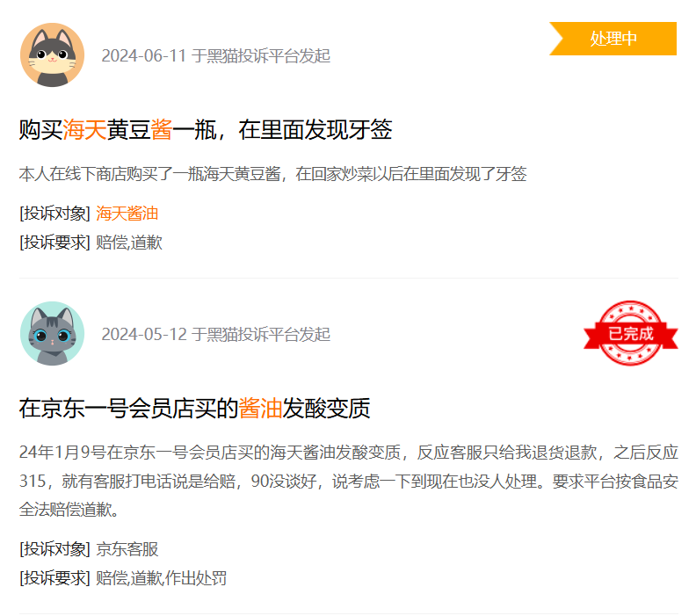This screenshot has height=616, width=696.
Task: Click 赔偿,道歉 request of first complaint
Action: point(128,243)
